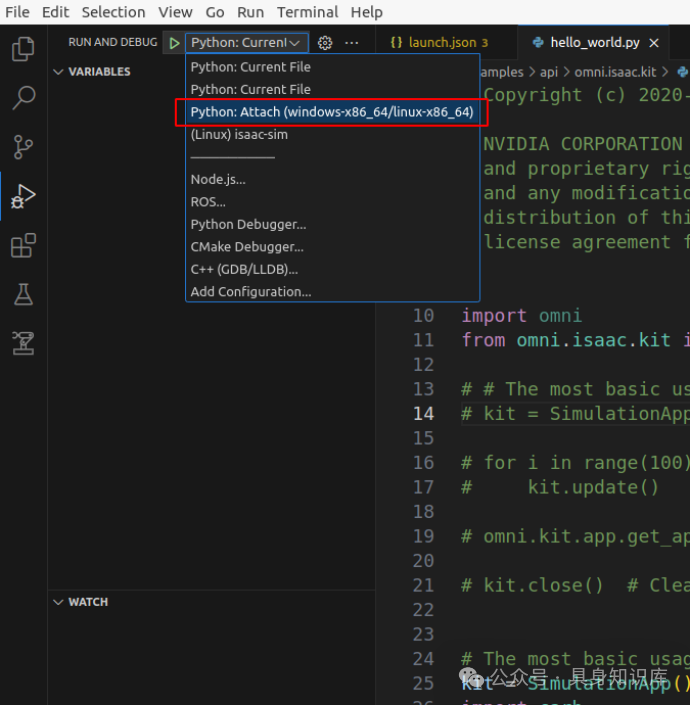Screen dimensions: 690x705
Task: Open the Extensions view icon
Action: (x=22, y=245)
